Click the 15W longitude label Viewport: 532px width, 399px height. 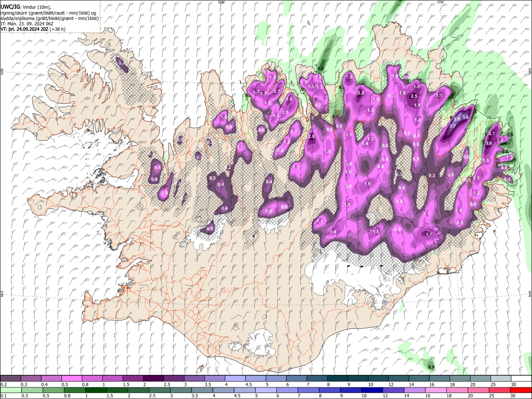[x=440, y=2]
